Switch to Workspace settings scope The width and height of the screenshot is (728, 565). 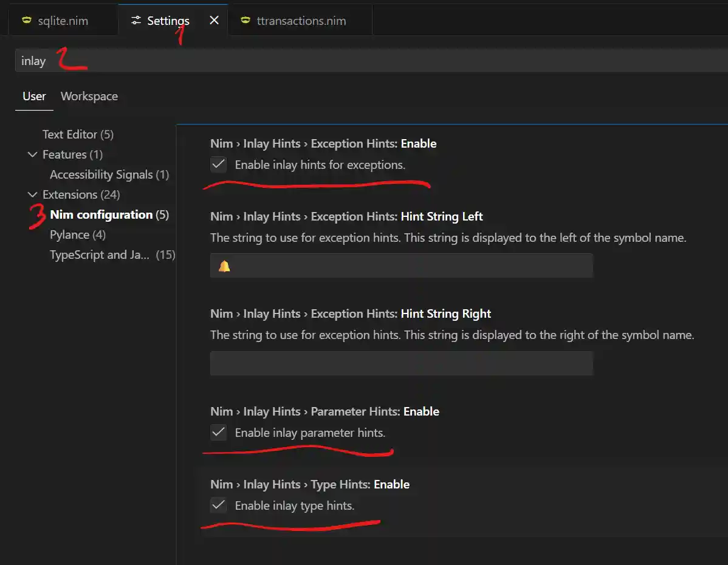89,96
